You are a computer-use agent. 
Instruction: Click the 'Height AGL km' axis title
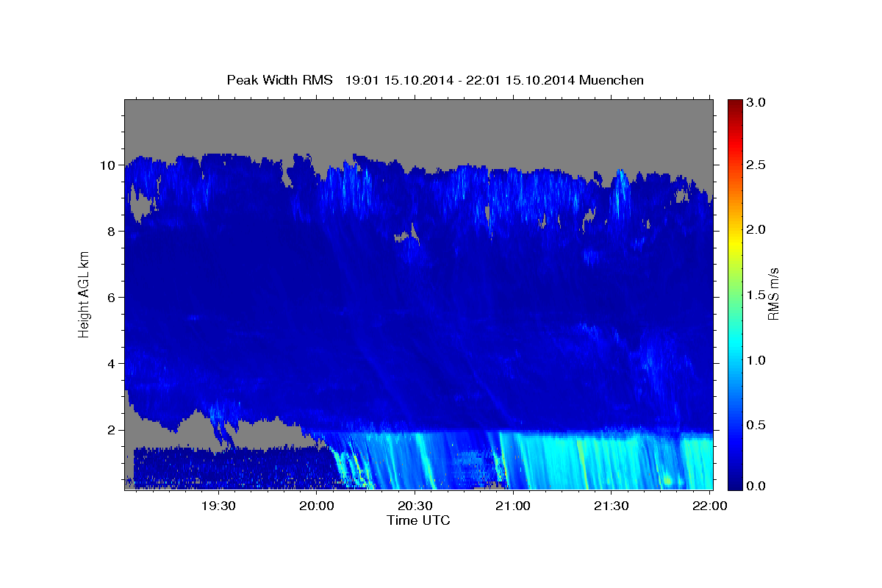click(84, 295)
